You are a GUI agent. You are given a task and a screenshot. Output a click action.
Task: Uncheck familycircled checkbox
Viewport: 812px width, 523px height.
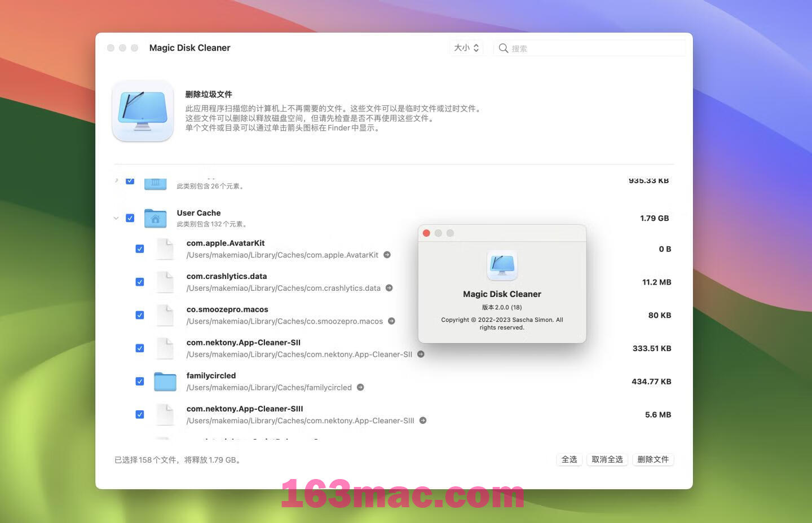(140, 382)
